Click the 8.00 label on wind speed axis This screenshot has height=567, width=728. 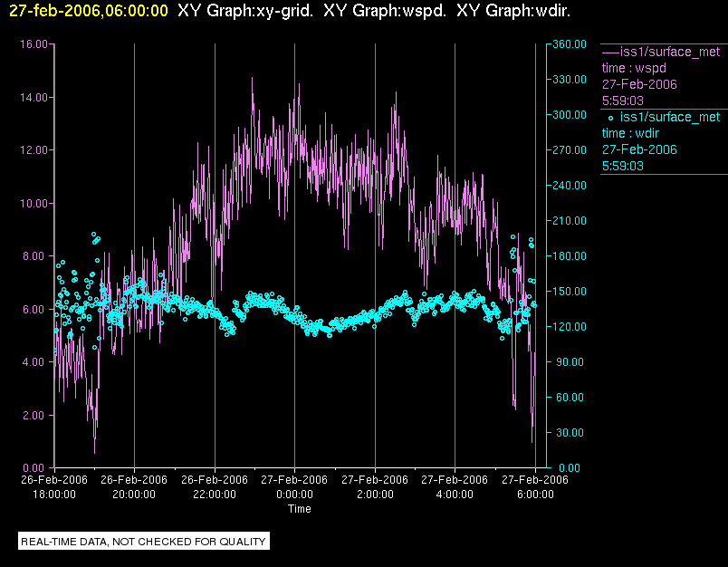click(x=35, y=256)
